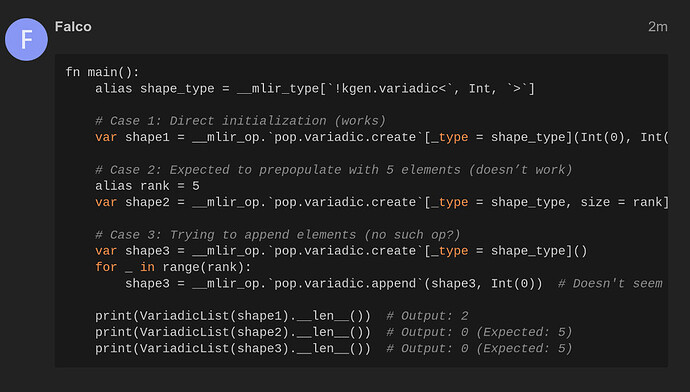Viewport: 690px width, 392px height.
Task: Select the 'Case 3: Trying to append' comment
Action: (x=278, y=235)
